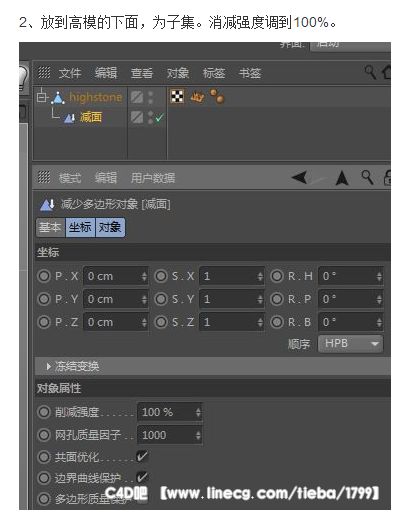Click the attribute manager grip handle icon
The image size is (405, 510).
(x=44, y=177)
